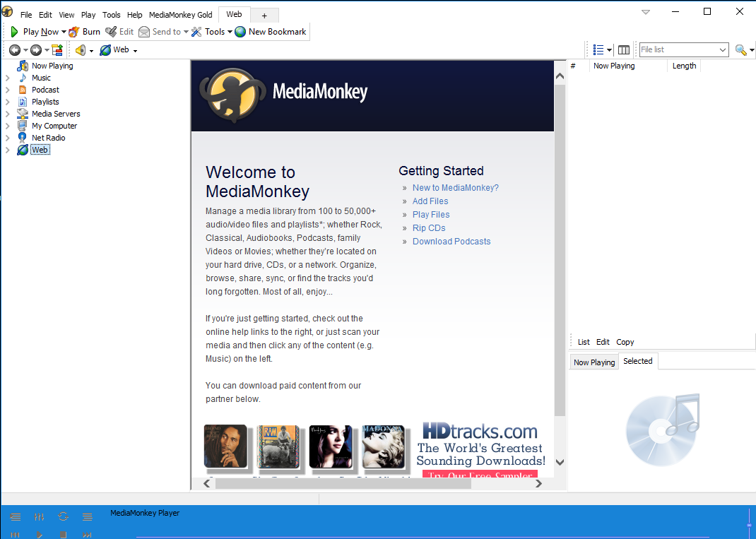
Task: Click the column browser icon
Action: 623,49
